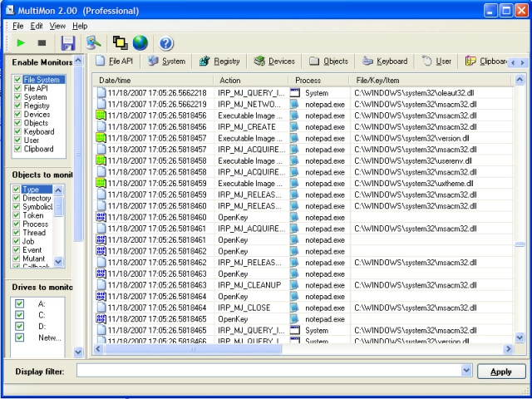Viewport: 532px width, 399px height.
Task: Click the System tab icon
Action: coord(153,61)
